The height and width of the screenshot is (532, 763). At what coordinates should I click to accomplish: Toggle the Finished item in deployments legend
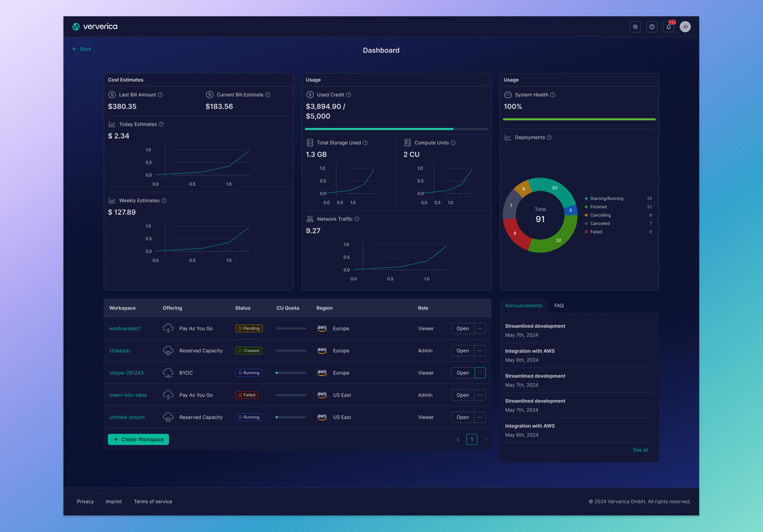[598, 207]
